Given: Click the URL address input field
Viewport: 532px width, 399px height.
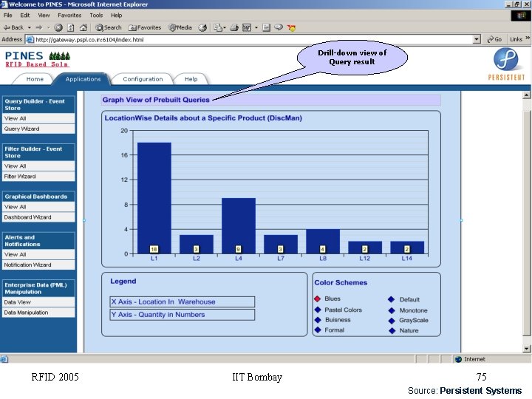Looking at the screenshot, I should pyautogui.click(x=253, y=40).
